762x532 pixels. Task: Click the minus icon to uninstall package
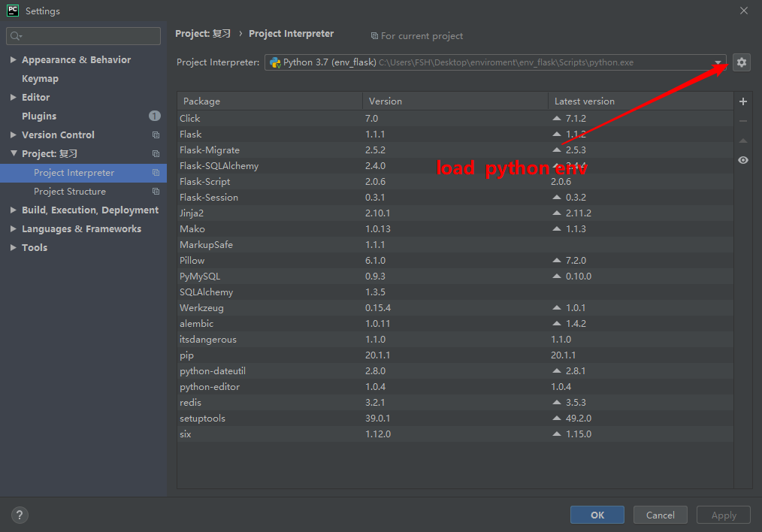point(743,121)
